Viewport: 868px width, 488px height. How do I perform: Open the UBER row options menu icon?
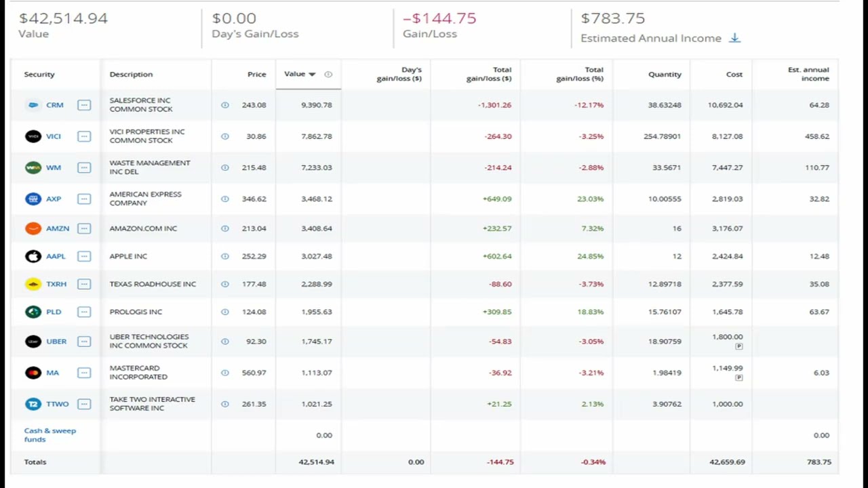84,341
